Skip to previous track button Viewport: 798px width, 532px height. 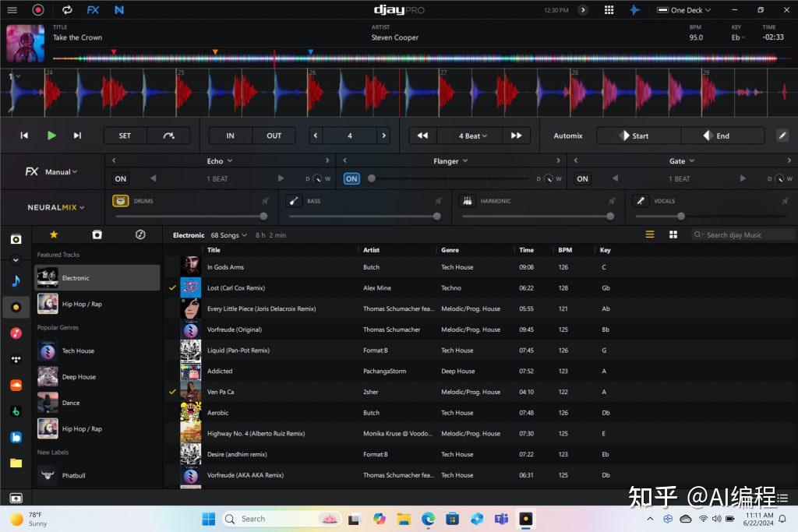click(24, 136)
